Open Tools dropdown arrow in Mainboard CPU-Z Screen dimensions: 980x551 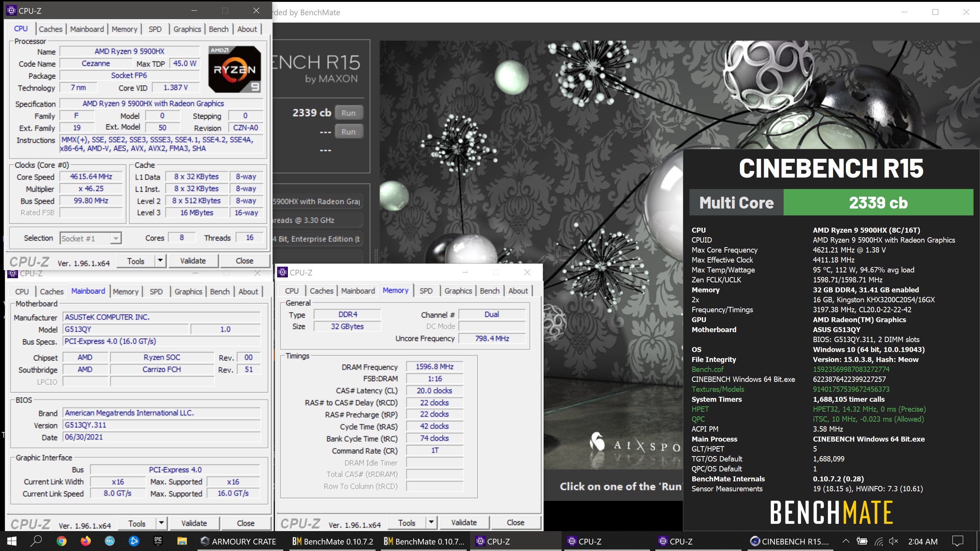(162, 523)
